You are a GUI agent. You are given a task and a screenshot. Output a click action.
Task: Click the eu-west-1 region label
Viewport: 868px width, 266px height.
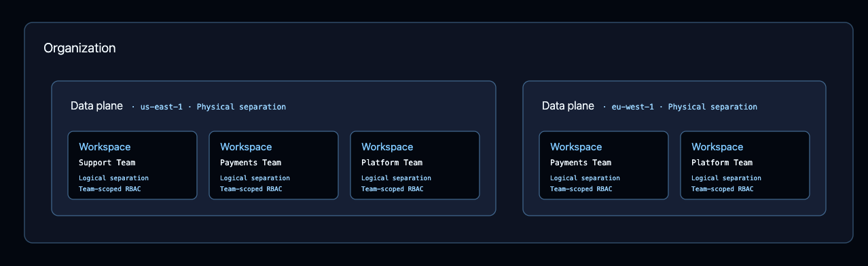click(x=632, y=107)
